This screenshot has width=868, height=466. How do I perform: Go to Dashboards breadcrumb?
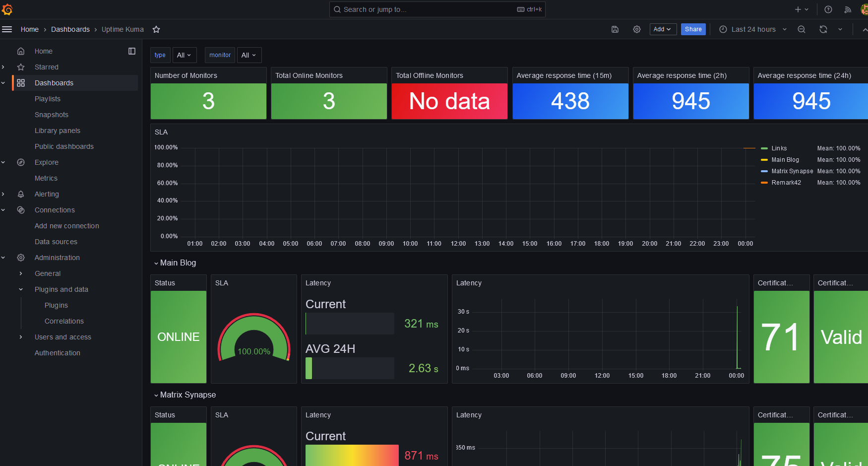[70, 29]
